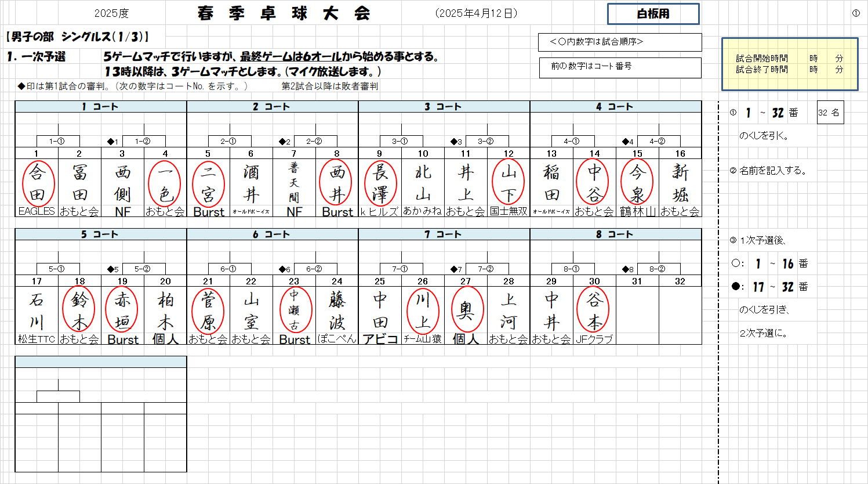Select the 7 コート header cell
Image resolution: width=868 pixels, height=484 pixels.
[x=444, y=234]
